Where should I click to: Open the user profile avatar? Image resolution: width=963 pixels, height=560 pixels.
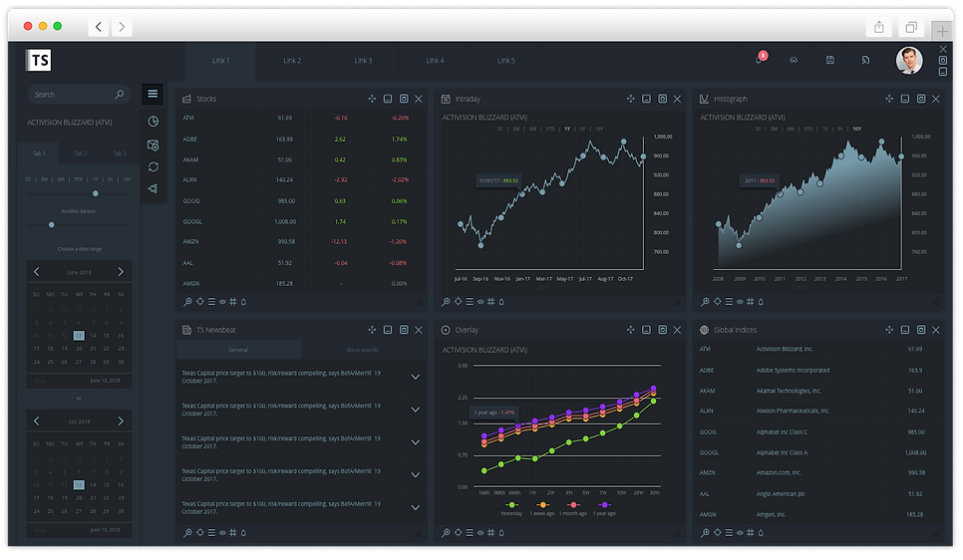tap(909, 60)
